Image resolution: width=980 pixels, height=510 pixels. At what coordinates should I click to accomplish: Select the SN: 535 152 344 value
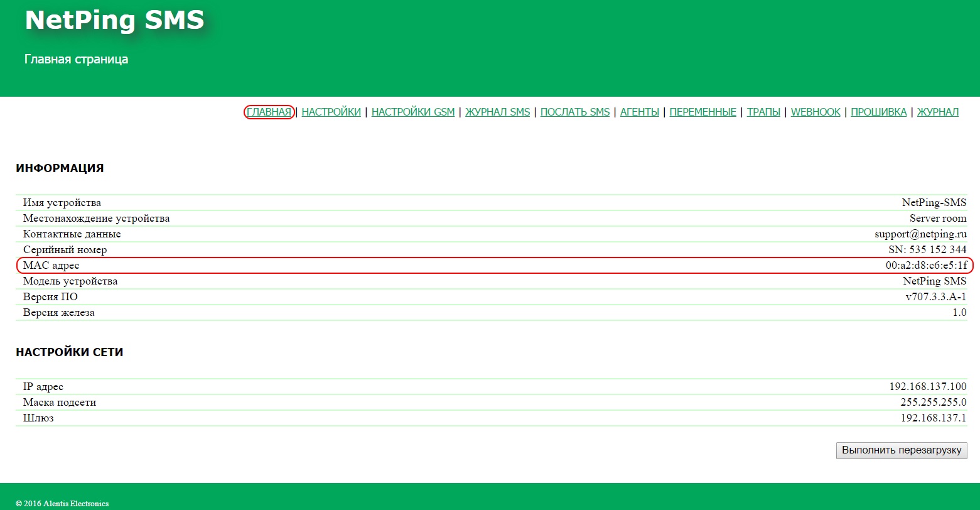(x=928, y=250)
